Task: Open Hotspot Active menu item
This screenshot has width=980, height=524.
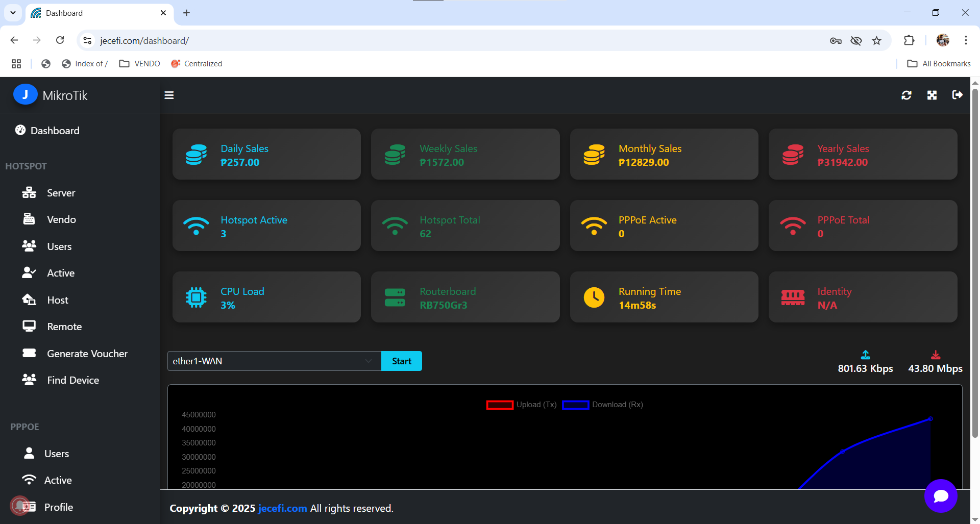Action: 48,273
